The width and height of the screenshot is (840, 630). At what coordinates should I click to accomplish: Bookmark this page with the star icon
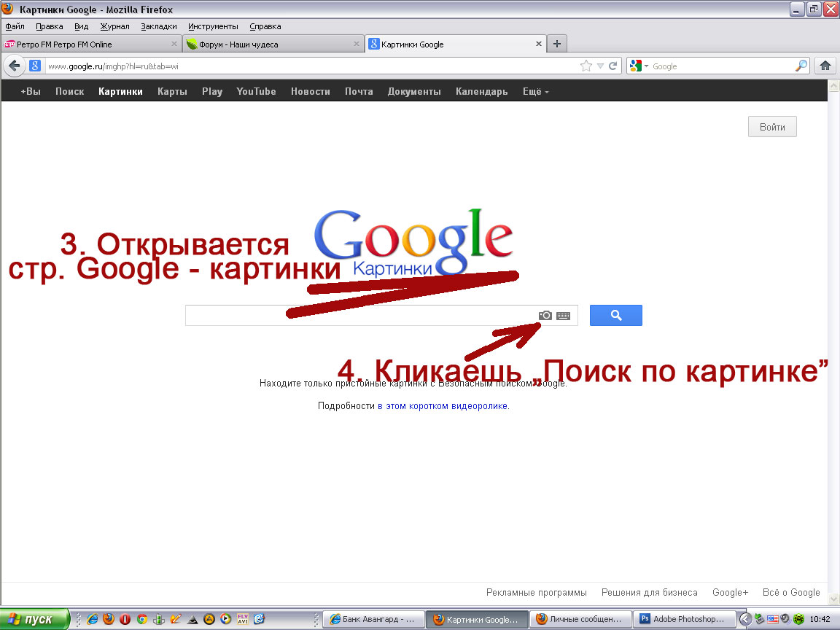[586, 66]
